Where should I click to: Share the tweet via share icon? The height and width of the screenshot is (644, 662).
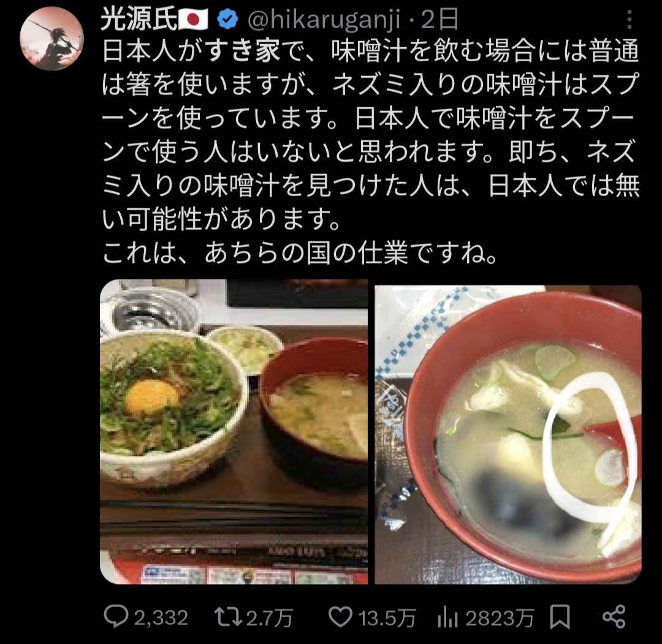614,618
